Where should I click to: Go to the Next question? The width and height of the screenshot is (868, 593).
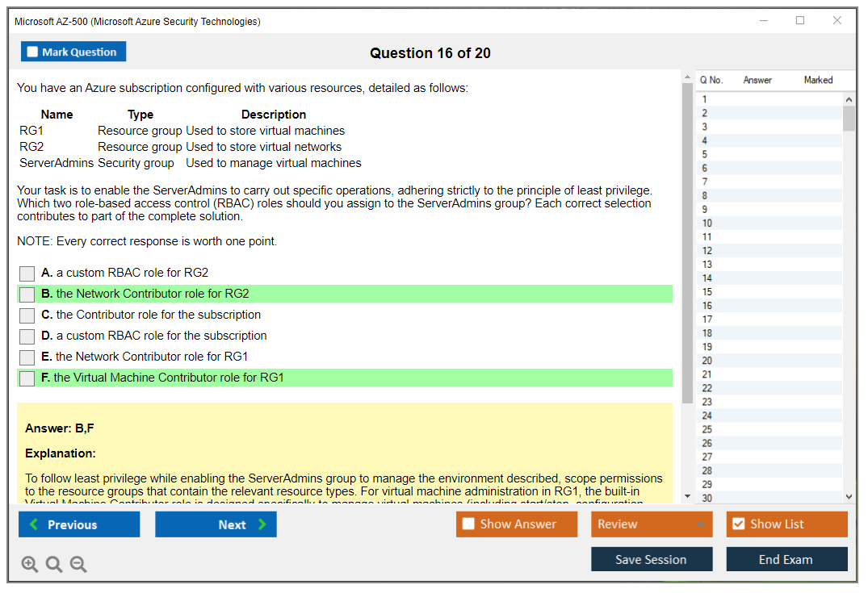click(216, 524)
